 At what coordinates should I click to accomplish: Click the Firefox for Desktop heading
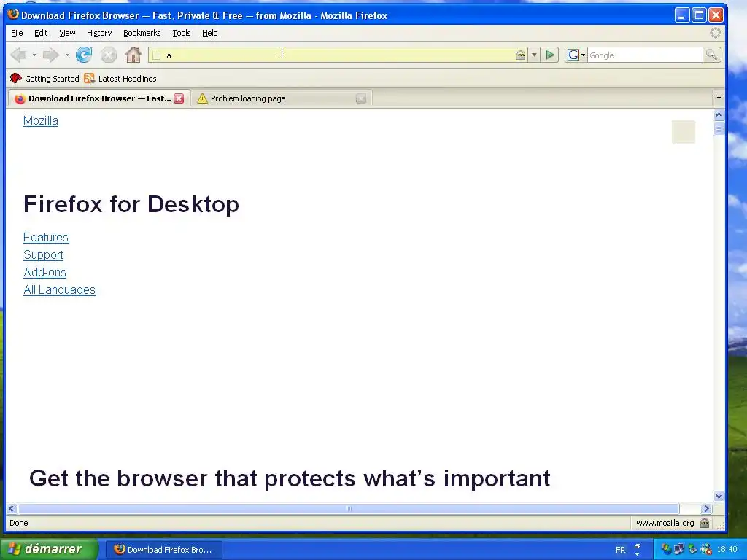131,204
